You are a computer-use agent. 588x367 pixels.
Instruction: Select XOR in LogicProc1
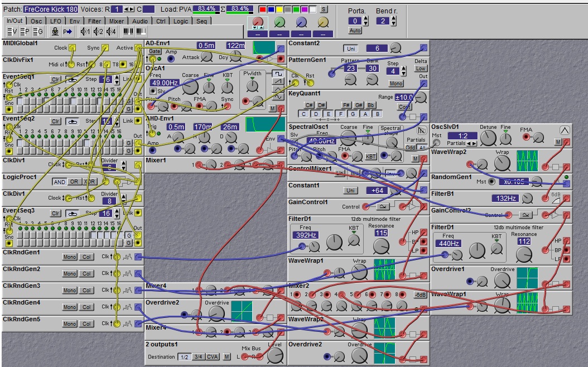click(89, 182)
